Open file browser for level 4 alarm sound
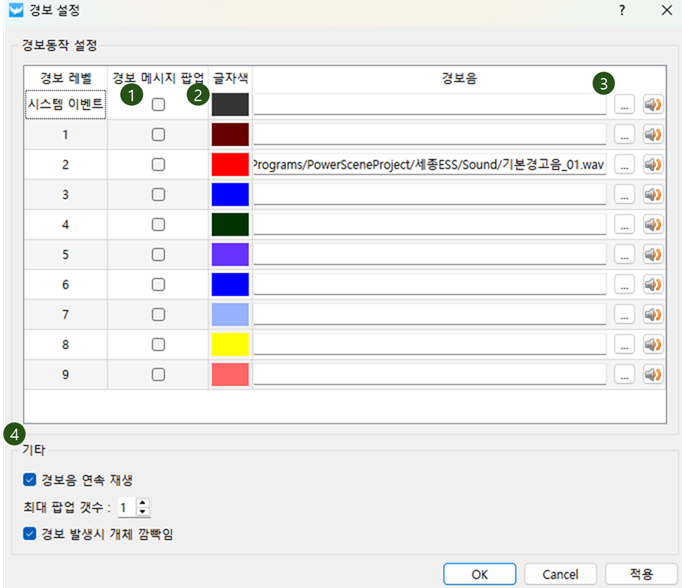Viewport: 682px width, 588px height. tap(624, 224)
